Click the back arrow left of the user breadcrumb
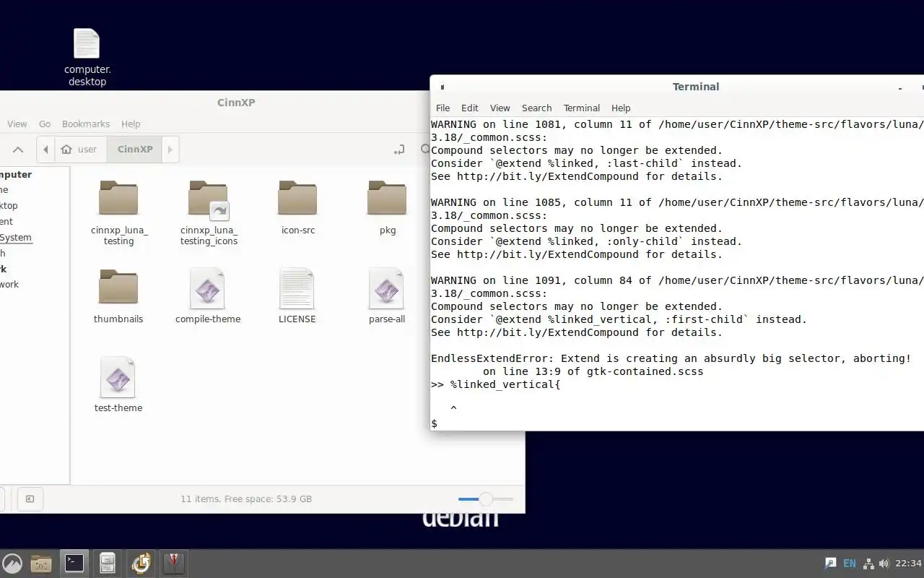924x578 pixels. tap(45, 150)
